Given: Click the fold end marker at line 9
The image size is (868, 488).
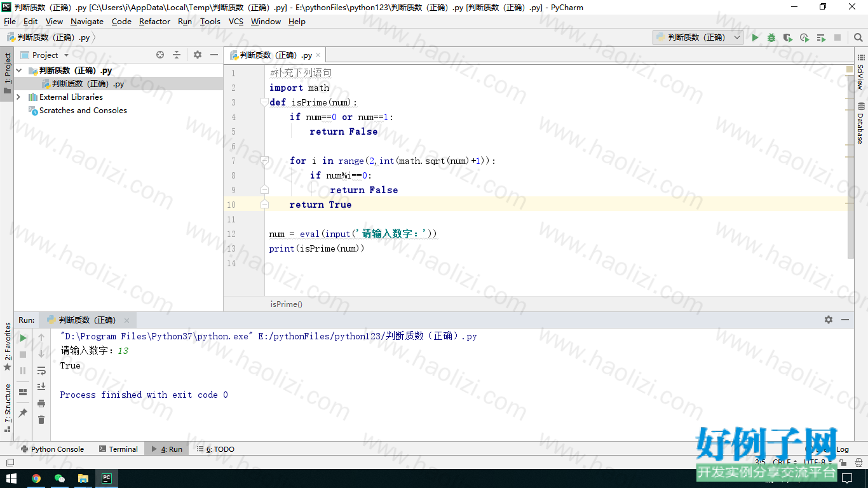Looking at the screenshot, I should pos(264,190).
